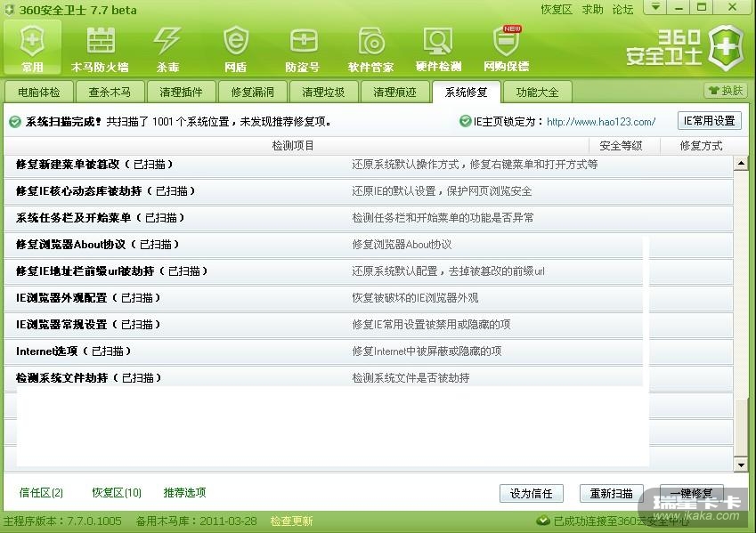Open the 推荐选项 link
756x533 pixels.
tap(184, 493)
